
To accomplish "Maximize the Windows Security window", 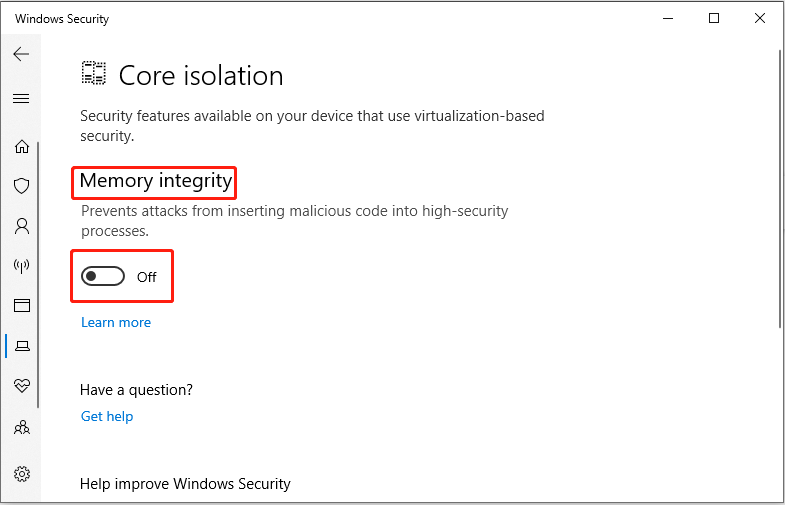I will coord(714,18).
